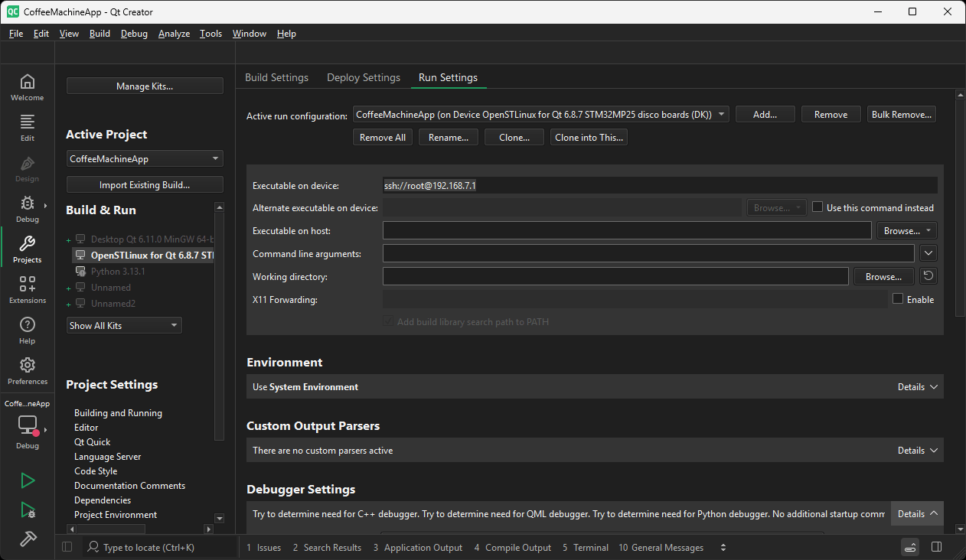
Task: Open the Show All Kits filter dropdown
Action: (123, 325)
